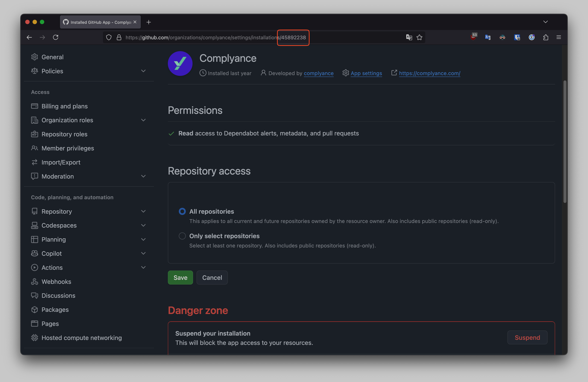Click the browser back arrow
The image size is (588, 382).
tap(29, 37)
